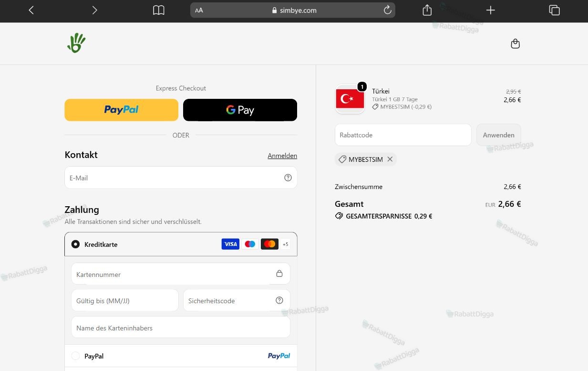Click the text 'Türkei 1 GB 7 Tage'
This screenshot has width=588, height=371.
(x=395, y=99)
